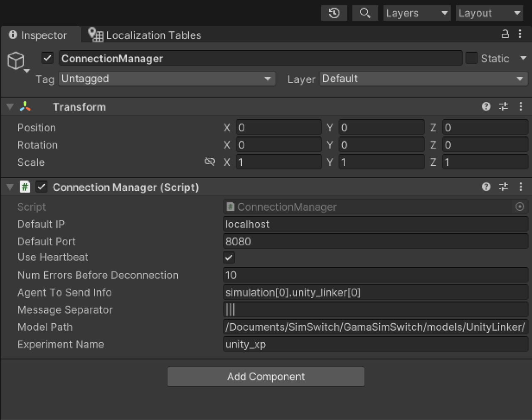The height and width of the screenshot is (420, 532).
Task: Open the Connection Manager script help icon
Action: tap(486, 187)
